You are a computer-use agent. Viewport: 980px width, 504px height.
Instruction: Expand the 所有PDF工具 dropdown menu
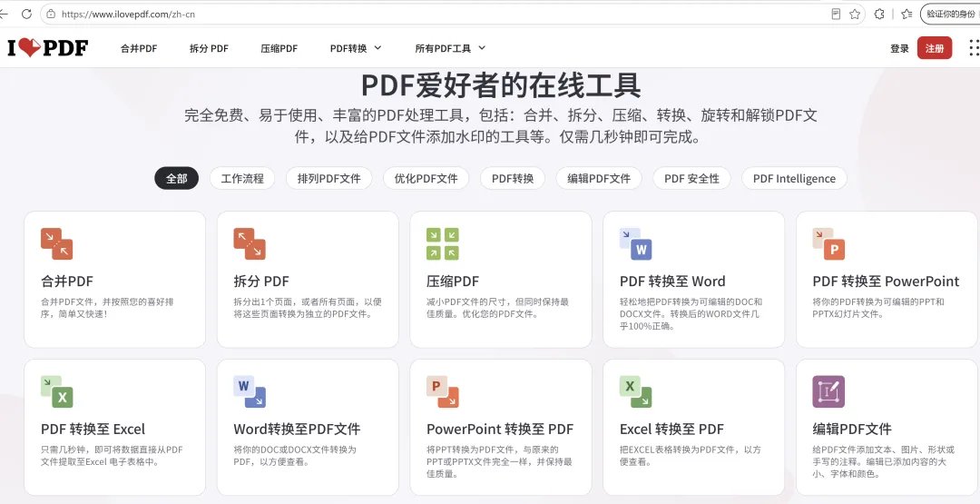[x=450, y=48]
